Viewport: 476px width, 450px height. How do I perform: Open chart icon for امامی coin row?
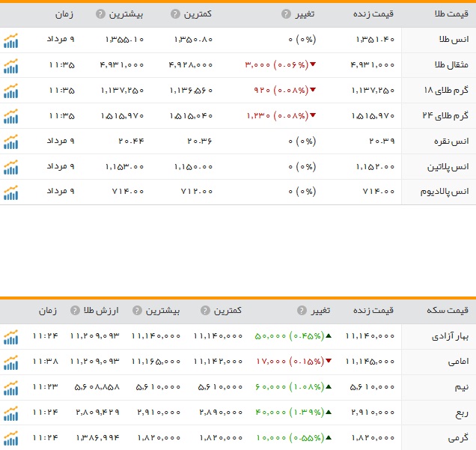(11, 362)
